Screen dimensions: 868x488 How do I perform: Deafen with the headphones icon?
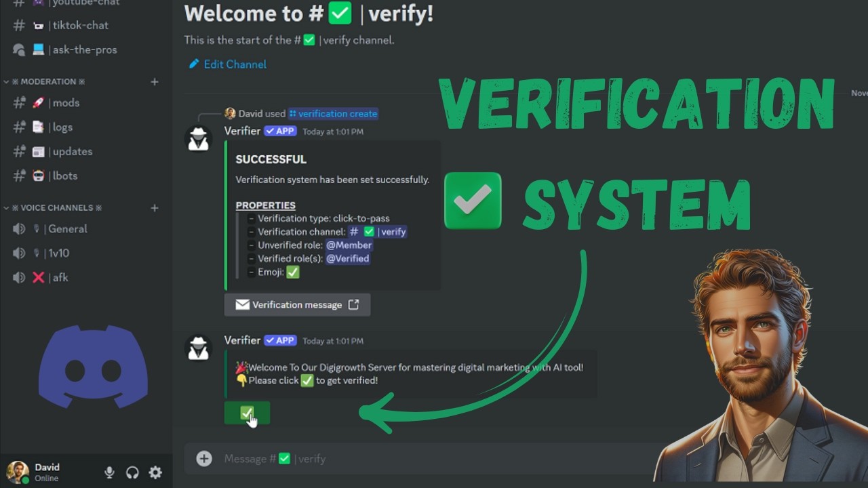(x=132, y=472)
